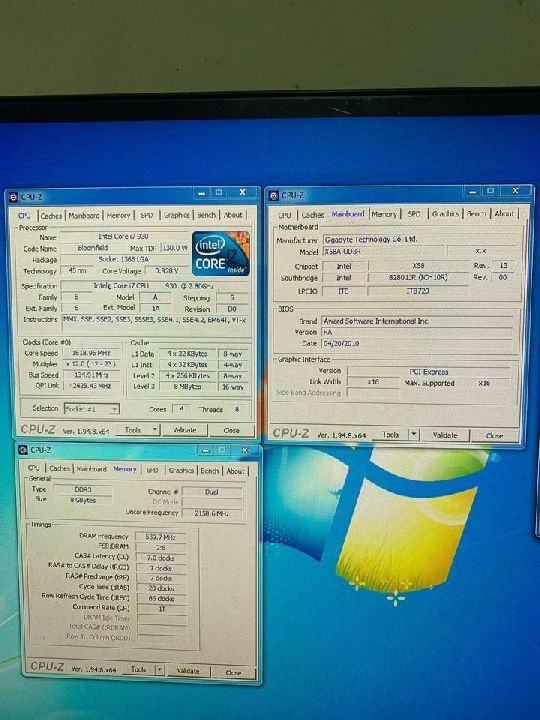Open Graphics tab in CPU window
This screenshot has width=540, height=720.
point(177,215)
